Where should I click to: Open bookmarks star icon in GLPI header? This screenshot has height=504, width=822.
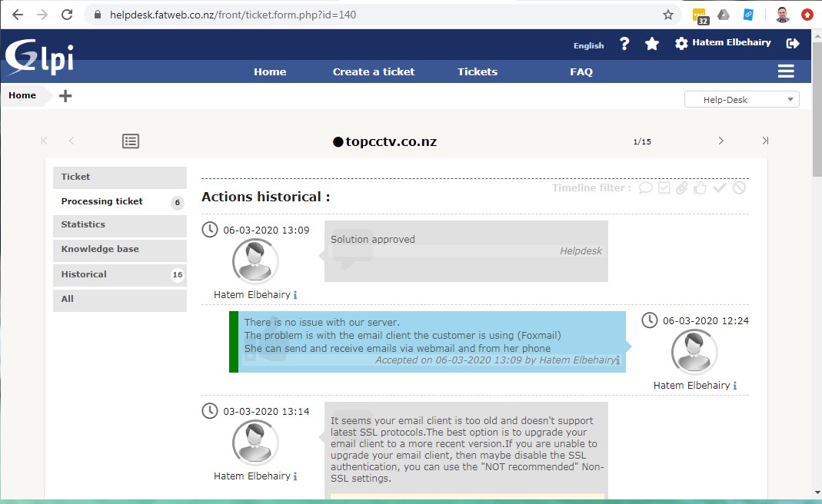point(652,44)
